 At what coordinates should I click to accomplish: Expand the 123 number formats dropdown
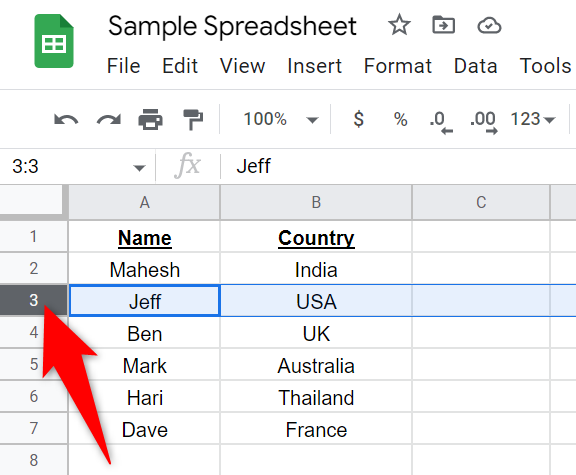coord(533,119)
